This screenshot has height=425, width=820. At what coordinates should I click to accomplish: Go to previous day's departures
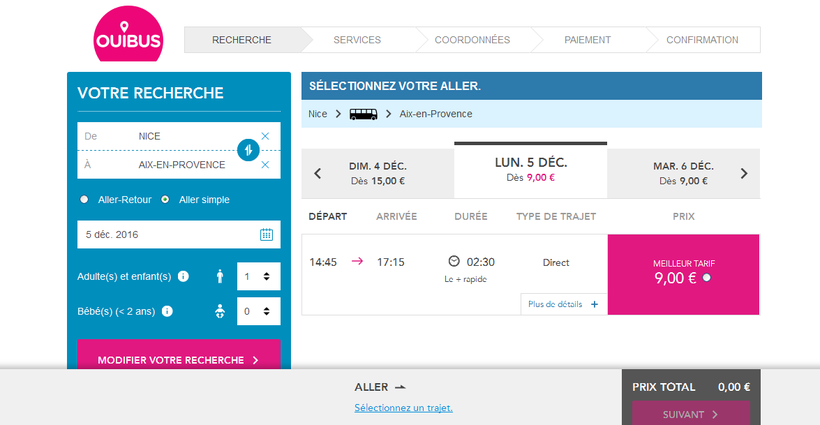click(x=318, y=173)
